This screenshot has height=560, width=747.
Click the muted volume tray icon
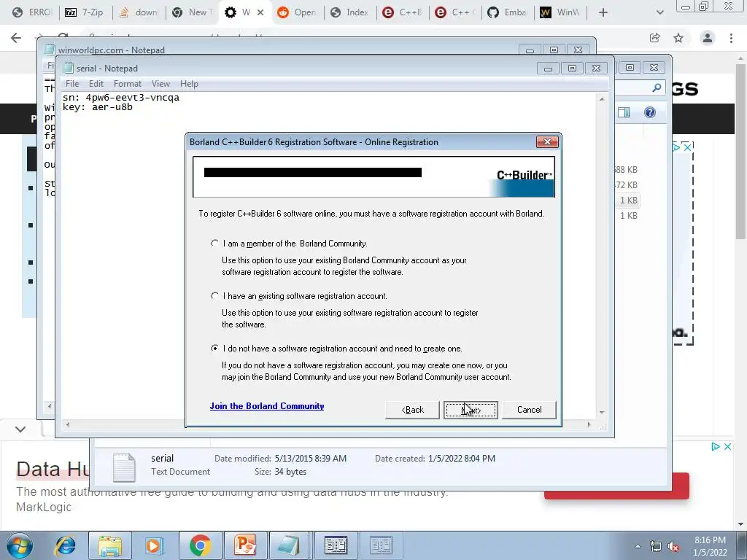pyautogui.click(x=673, y=547)
